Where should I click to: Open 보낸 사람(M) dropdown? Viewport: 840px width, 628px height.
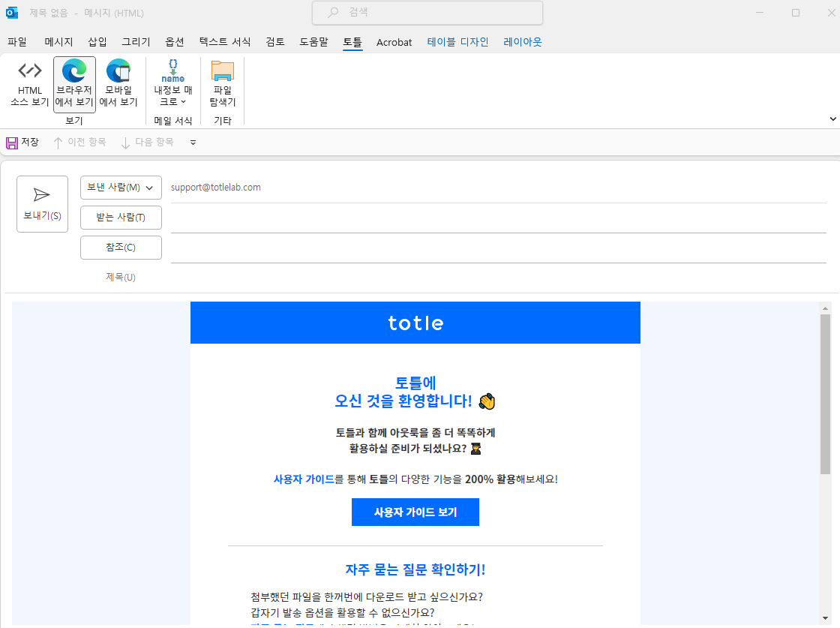(121, 188)
